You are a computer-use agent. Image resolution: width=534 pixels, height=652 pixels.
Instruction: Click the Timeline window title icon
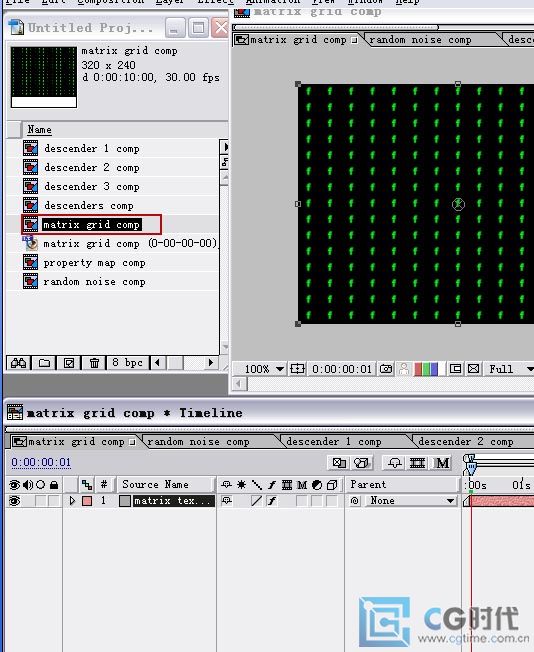point(15,412)
